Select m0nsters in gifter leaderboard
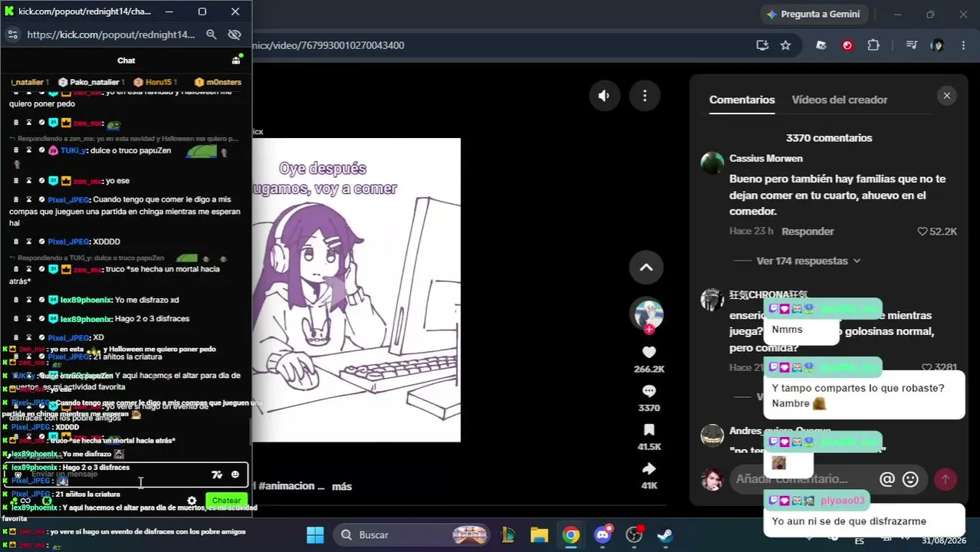 click(x=218, y=82)
